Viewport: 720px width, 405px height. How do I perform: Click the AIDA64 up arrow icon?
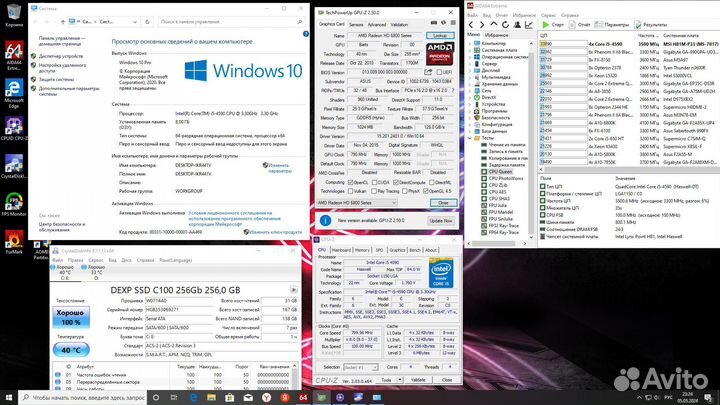point(494,24)
